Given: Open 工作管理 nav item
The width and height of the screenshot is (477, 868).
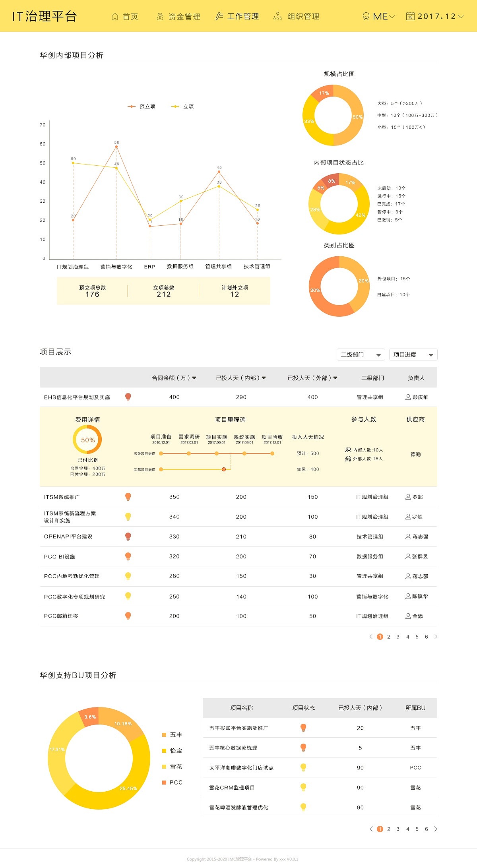Looking at the screenshot, I should pyautogui.click(x=237, y=16).
